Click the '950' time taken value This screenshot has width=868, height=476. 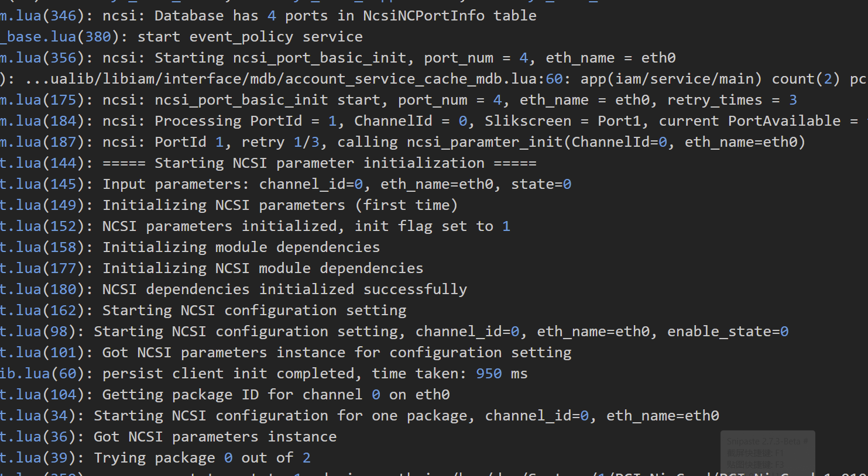pyautogui.click(x=489, y=374)
